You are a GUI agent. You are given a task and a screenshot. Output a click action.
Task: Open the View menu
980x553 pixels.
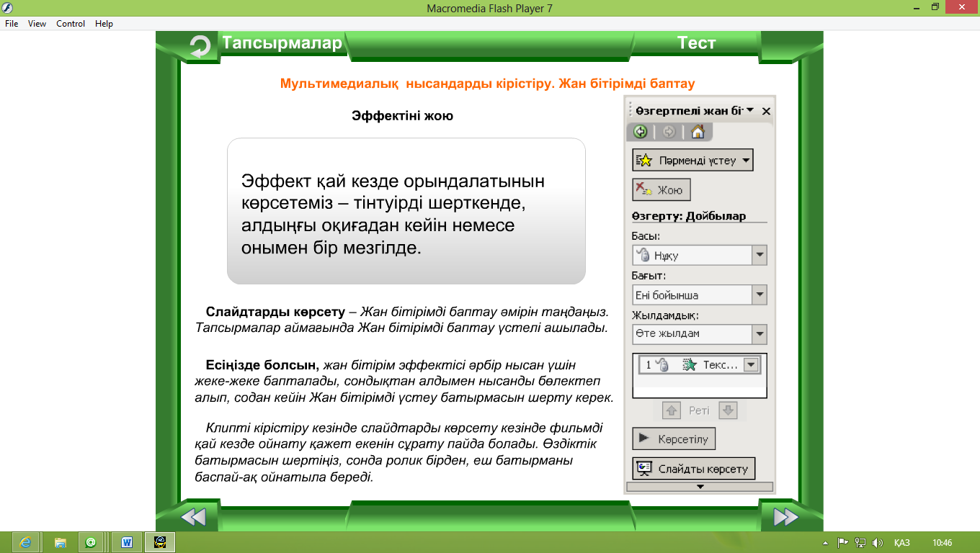pos(37,24)
